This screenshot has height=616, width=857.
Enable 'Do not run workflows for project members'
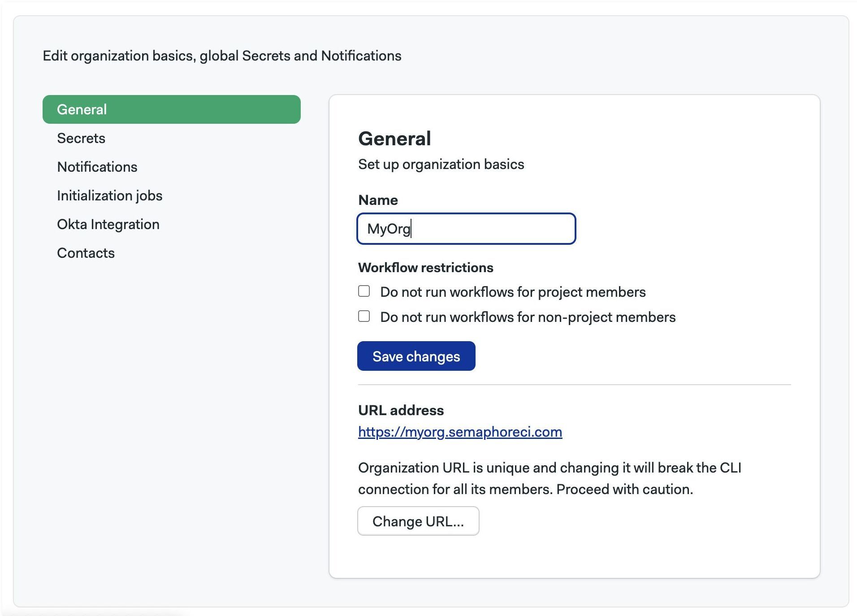tap(364, 291)
